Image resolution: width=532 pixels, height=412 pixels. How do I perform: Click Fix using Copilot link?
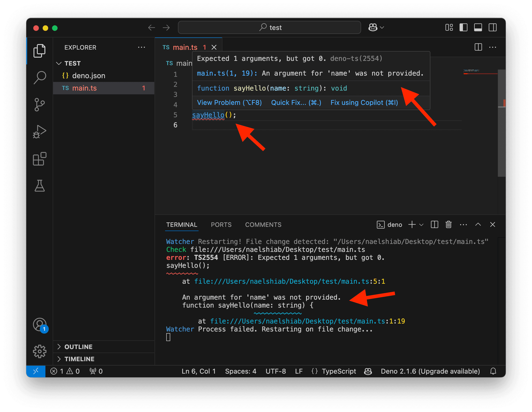pyautogui.click(x=364, y=103)
